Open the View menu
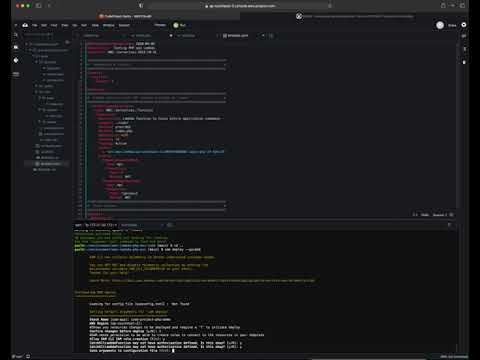Image resolution: width=480 pixels, height=360 pixels. pos(65,25)
